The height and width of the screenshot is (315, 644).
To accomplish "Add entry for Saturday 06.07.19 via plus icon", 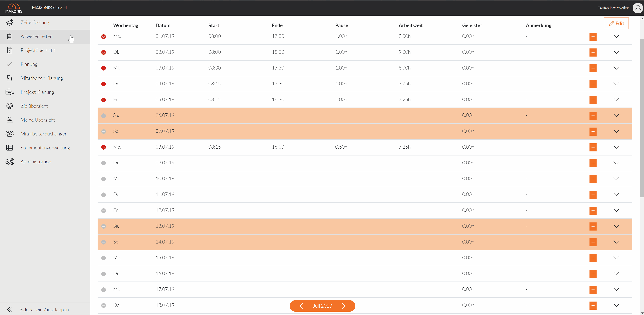I will [593, 115].
